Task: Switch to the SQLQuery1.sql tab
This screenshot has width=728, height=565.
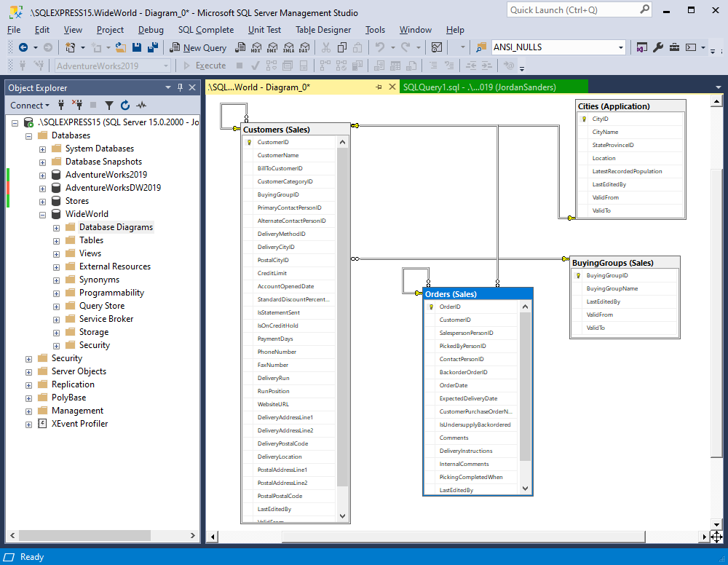Action: point(493,87)
